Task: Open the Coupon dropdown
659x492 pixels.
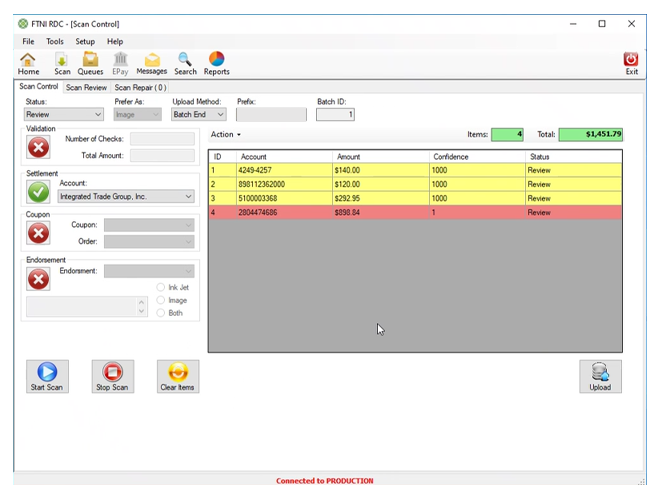Action: pyautogui.click(x=149, y=225)
